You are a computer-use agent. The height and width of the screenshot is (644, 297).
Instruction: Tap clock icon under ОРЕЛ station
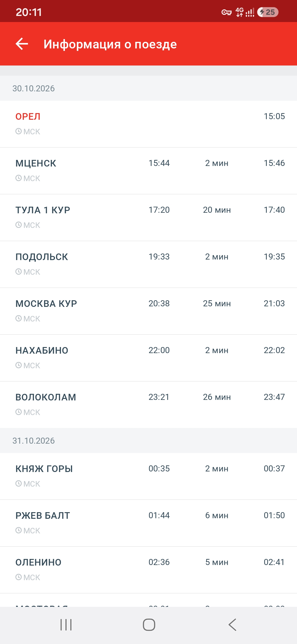pyautogui.click(x=18, y=131)
